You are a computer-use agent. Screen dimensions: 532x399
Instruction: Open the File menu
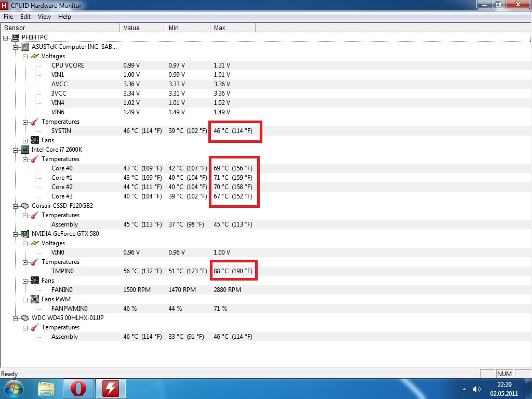click(8, 17)
